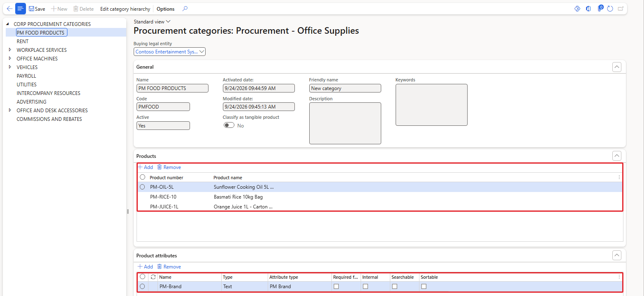Collapse the Products section
This screenshot has width=644, height=296.
(x=616, y=156)
